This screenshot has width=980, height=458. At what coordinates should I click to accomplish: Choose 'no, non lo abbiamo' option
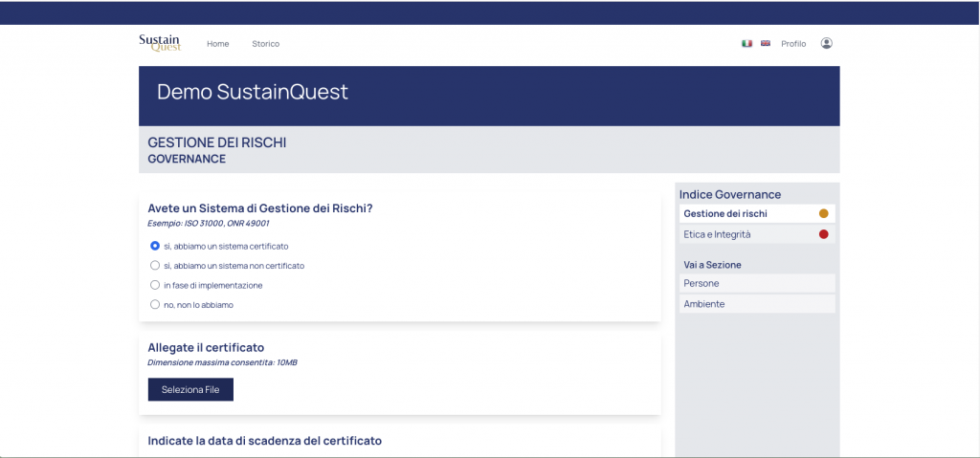click(x=155, y=305)
